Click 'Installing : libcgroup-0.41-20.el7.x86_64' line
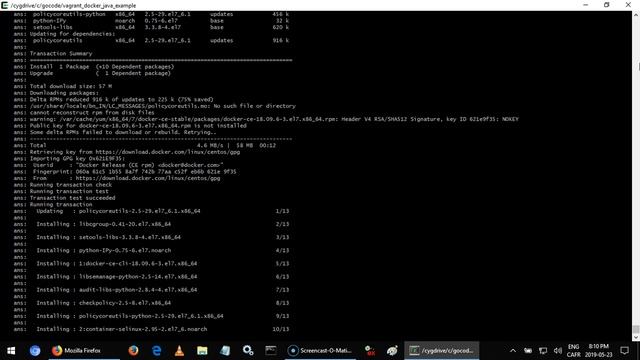 click(x=103, y=224)
